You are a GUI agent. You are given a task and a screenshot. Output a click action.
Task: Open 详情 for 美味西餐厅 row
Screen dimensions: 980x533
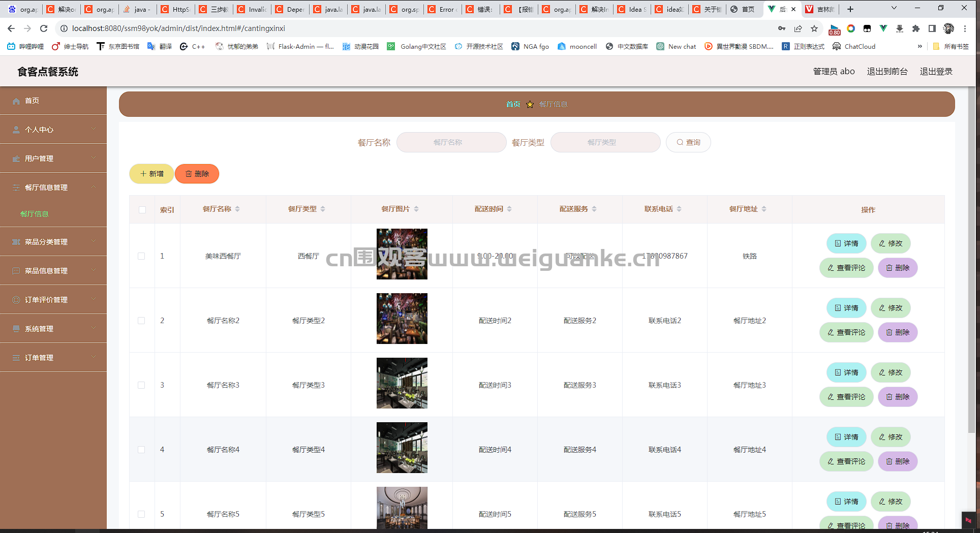(846, 243)
